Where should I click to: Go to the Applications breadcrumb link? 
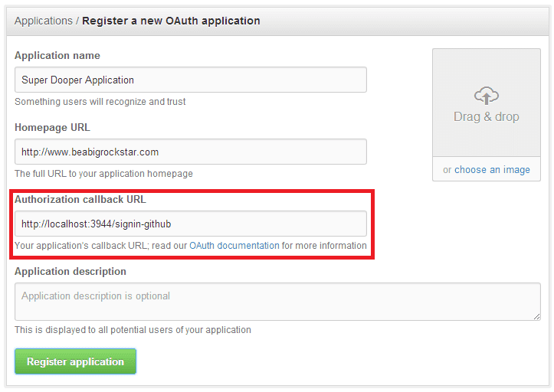pyautogui.click(x=43, y=21)
